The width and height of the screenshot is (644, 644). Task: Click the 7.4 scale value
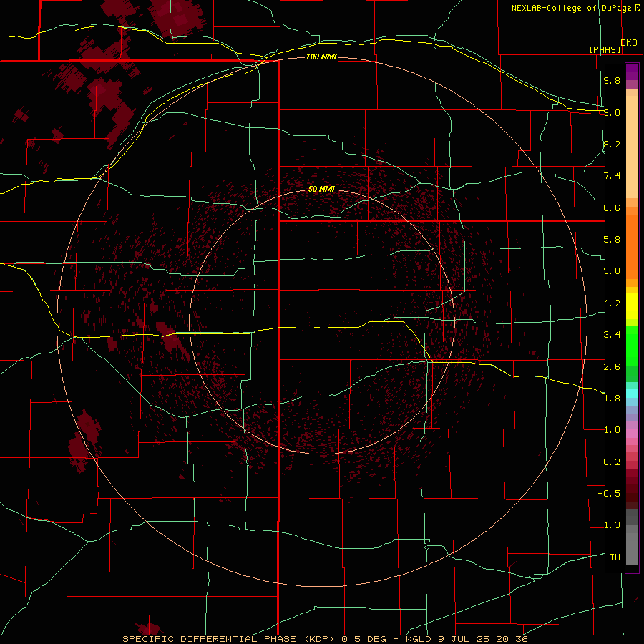(x=612, y=176)
